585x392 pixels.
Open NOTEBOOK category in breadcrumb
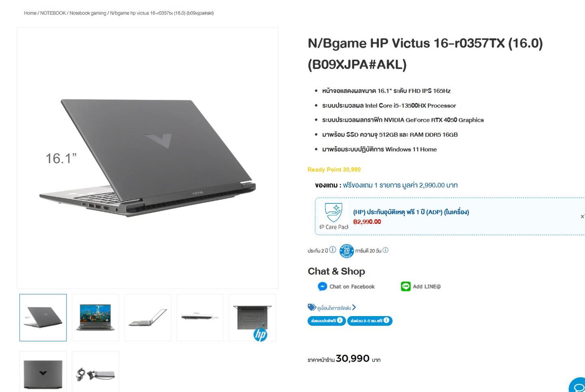click(x=53, y=13)
